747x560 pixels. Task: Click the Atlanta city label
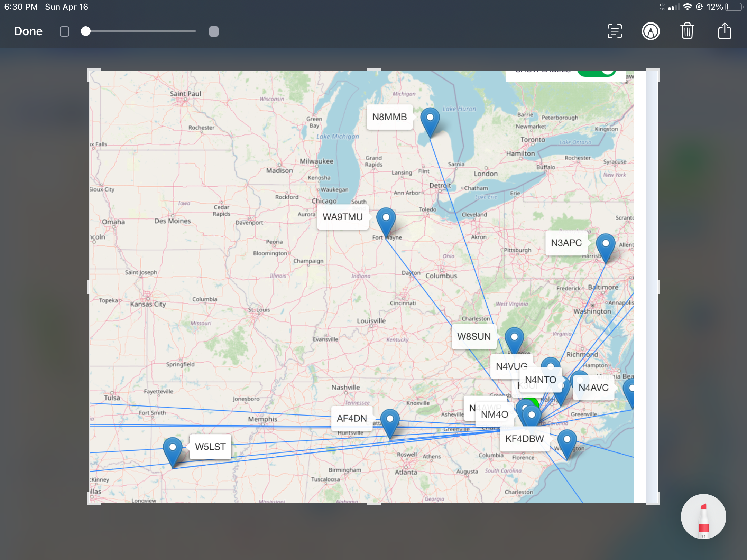coord(406,472)
